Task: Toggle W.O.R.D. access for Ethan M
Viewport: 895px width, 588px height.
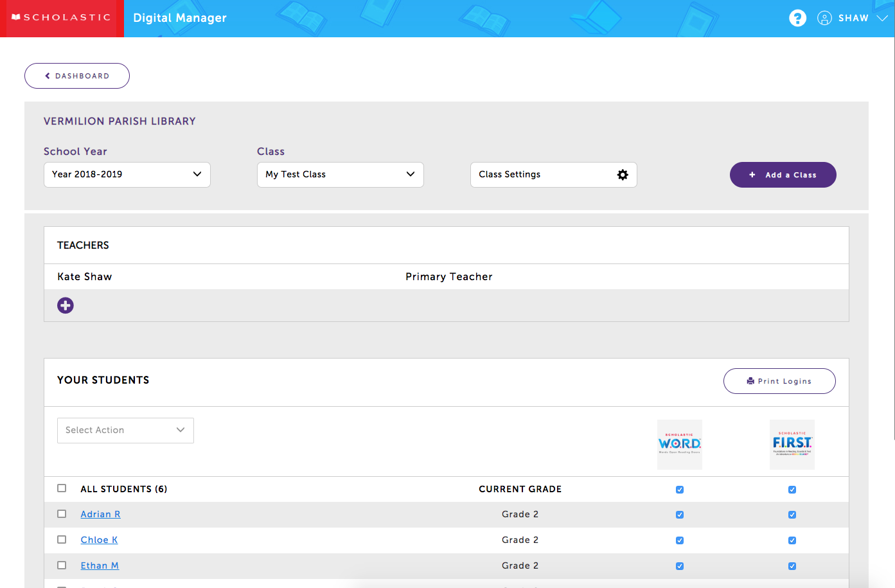Action: click(x=680, y=566)
